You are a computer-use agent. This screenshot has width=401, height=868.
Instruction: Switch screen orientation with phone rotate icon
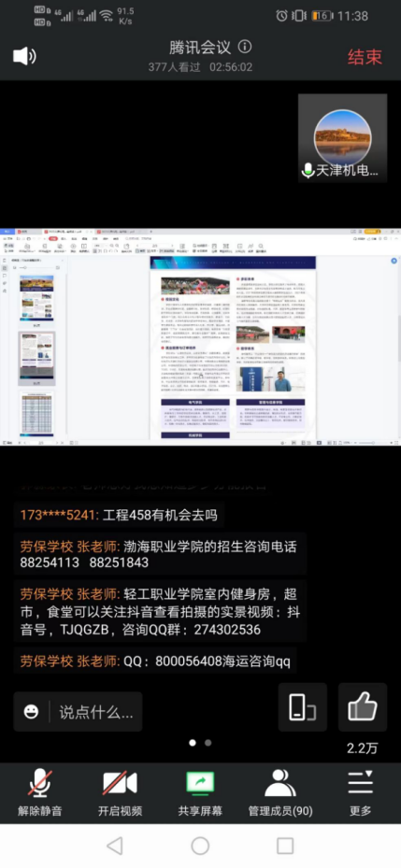click(x=303, y=707)
